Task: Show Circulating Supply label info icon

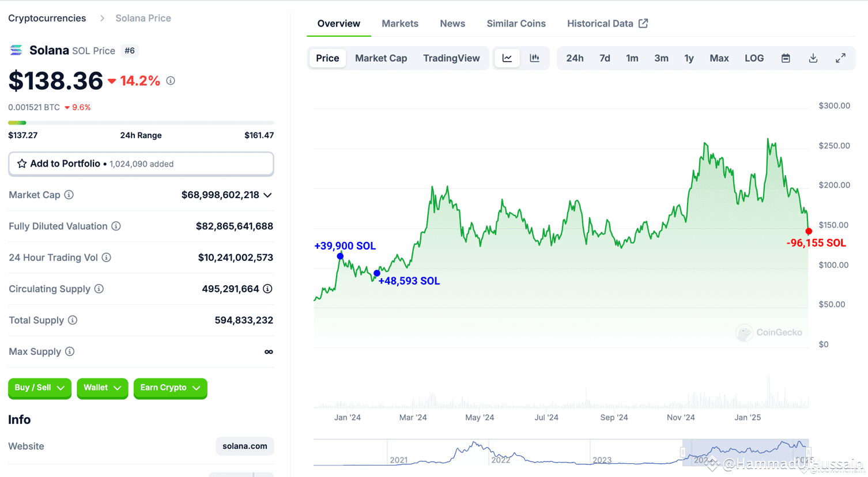Action: [99, 289]
